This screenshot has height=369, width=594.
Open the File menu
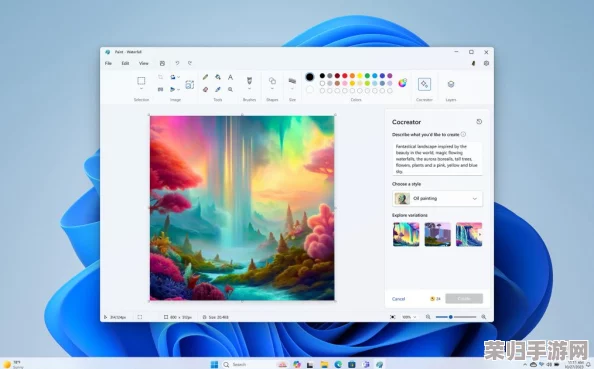[108, 63]
